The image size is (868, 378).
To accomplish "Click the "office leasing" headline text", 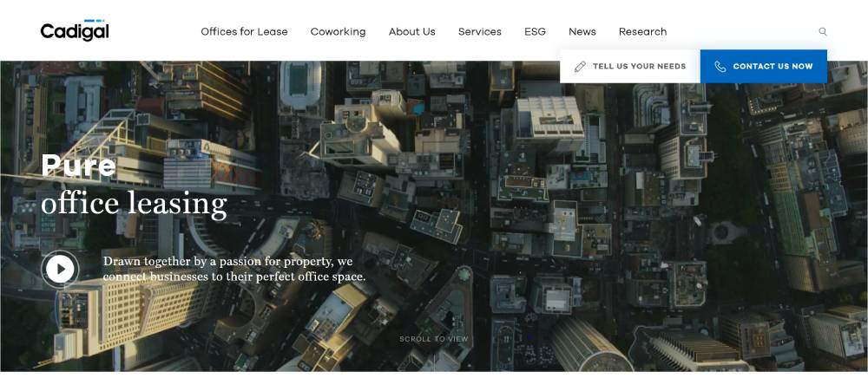I will click(x=134, y=203).
